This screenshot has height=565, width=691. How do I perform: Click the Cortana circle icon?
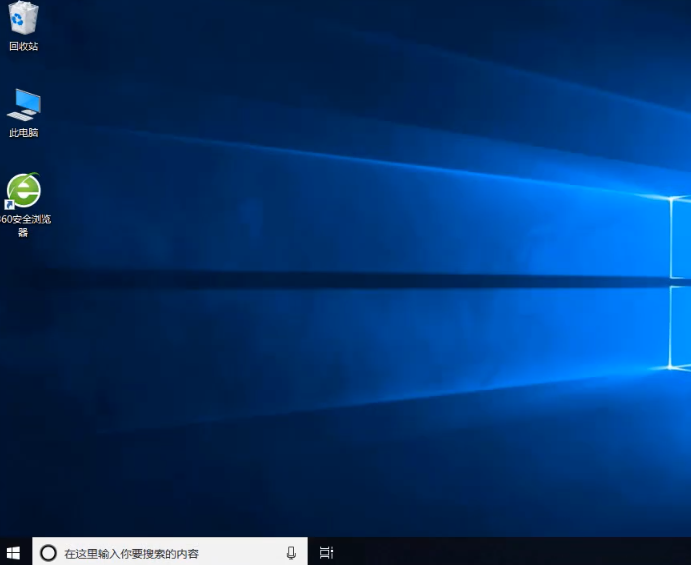48,552
